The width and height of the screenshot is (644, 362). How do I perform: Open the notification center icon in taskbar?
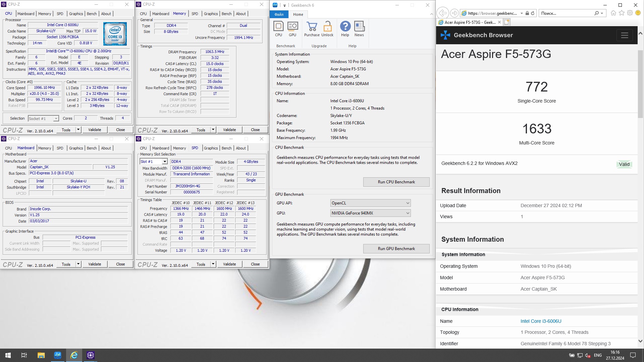633,355
